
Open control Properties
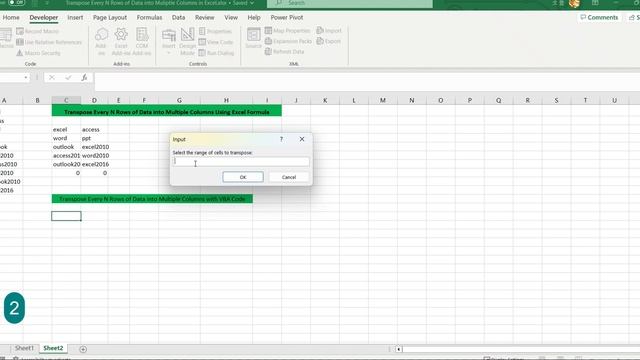[x=215, y=31]
